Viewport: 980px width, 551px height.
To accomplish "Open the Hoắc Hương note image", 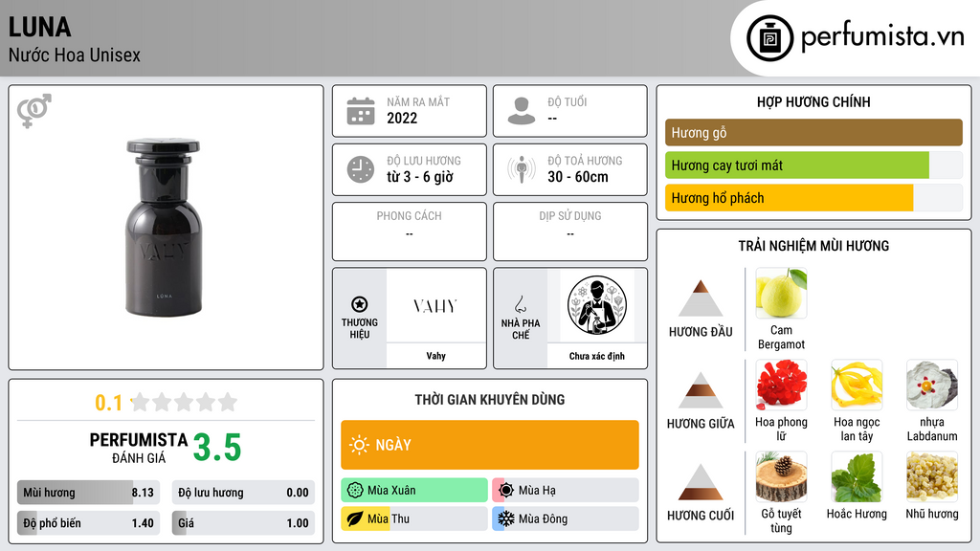I will tap(857, 476).
